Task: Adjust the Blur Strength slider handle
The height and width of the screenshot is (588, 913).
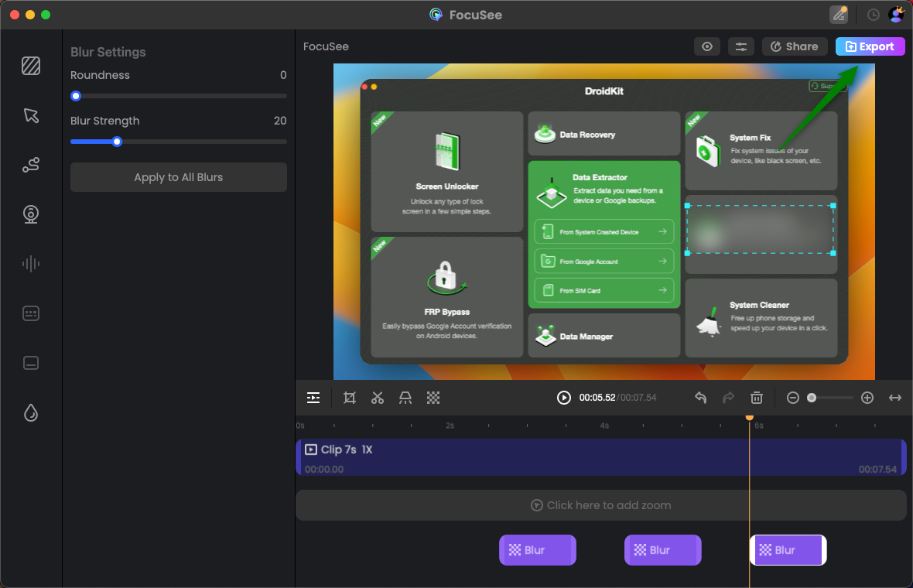Action: (x=117, y=142)
